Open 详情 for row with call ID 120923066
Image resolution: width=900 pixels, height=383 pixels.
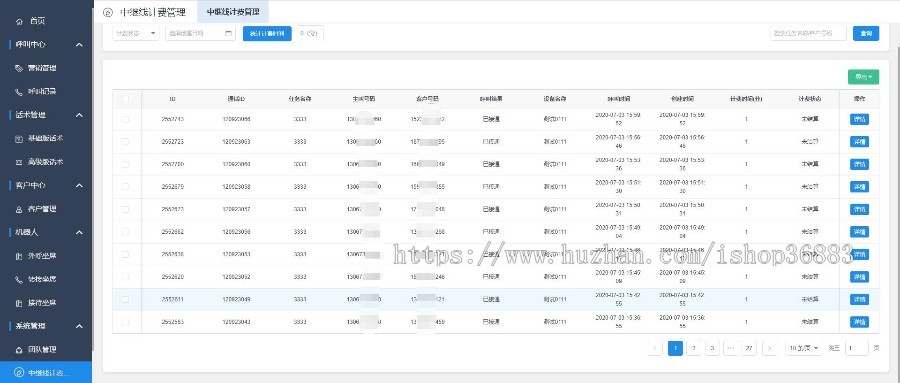click(x=859, y=119)
